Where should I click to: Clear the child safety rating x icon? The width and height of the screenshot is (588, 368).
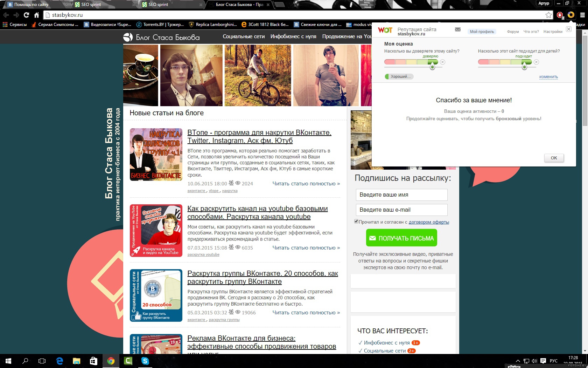pyautogui.click(x=536, y=62)
